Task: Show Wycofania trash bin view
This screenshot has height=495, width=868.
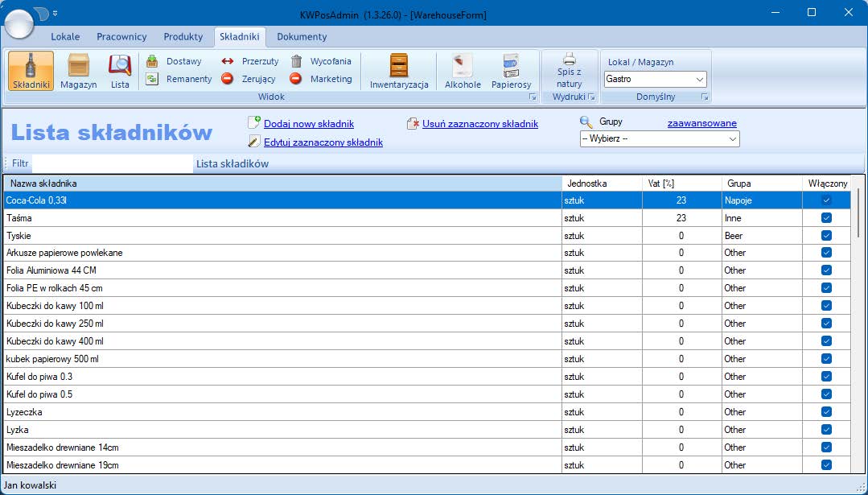Action: [321, 61]
